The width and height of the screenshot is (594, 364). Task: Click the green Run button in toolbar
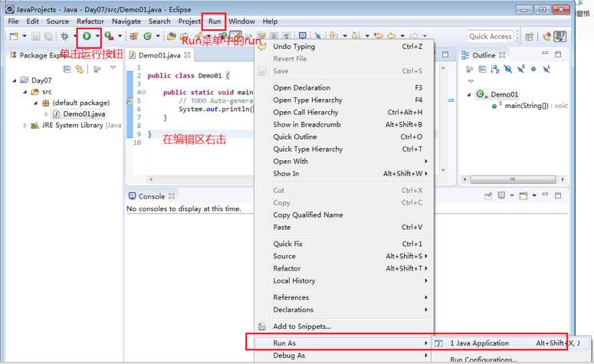[87, 36]
